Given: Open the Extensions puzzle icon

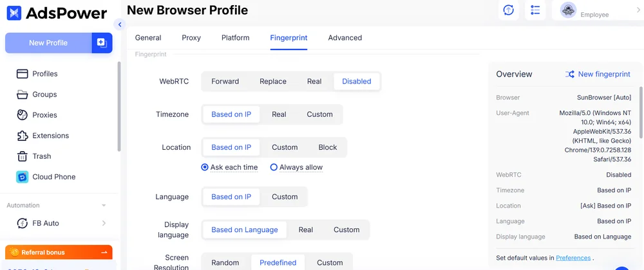Looking at the screenshot, I should pos(22,136).
